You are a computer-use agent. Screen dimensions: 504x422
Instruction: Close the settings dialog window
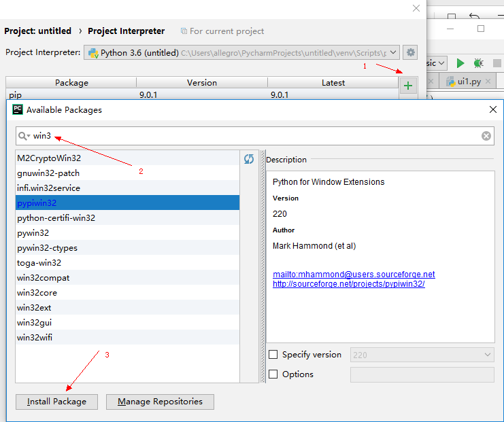point(416,8)
